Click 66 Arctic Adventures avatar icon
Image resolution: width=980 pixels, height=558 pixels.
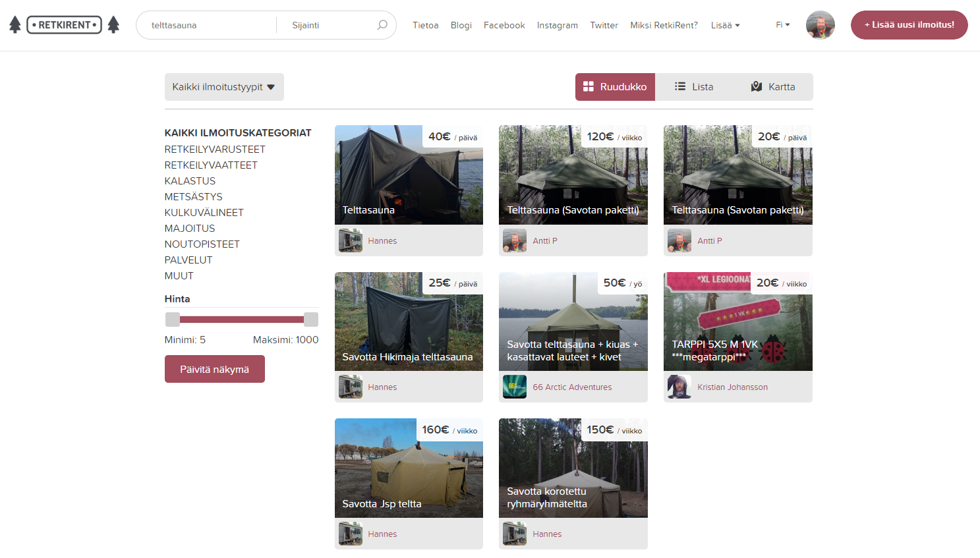click(x=515, y=387)
